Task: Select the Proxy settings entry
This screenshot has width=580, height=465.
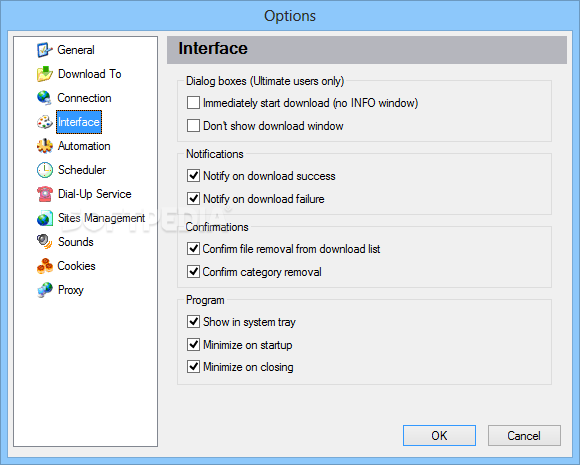Action: tap(71, 290)
